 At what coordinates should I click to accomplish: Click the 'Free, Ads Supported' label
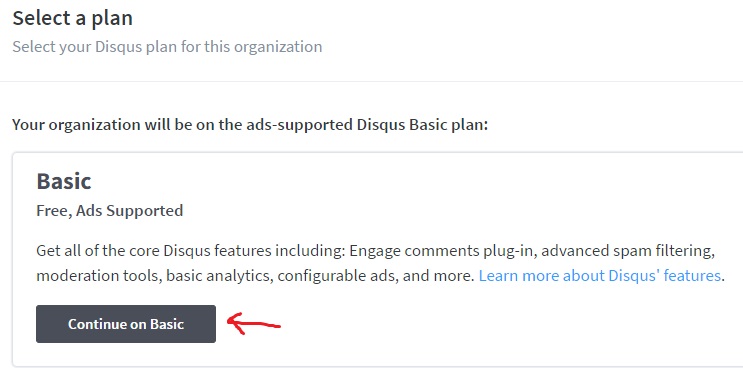109,210
